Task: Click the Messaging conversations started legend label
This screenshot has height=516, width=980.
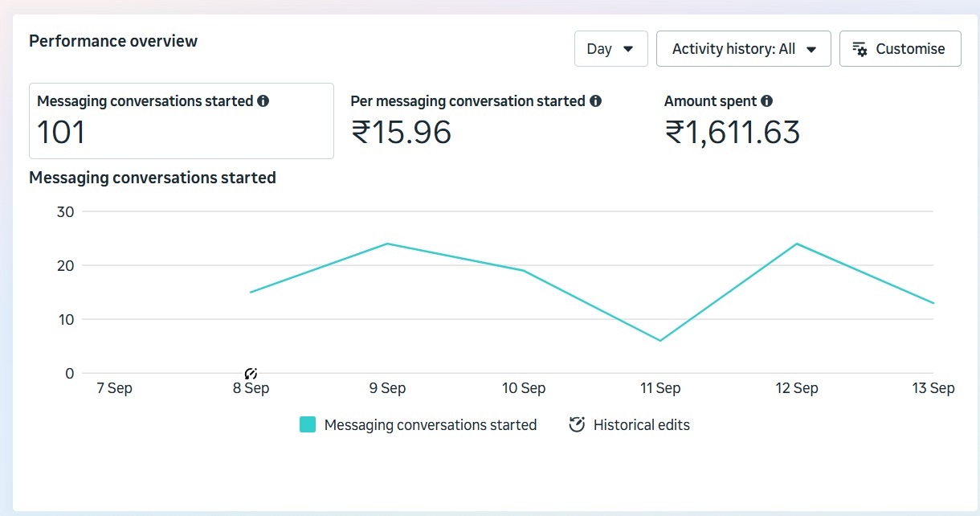Action: pos(431,425)
